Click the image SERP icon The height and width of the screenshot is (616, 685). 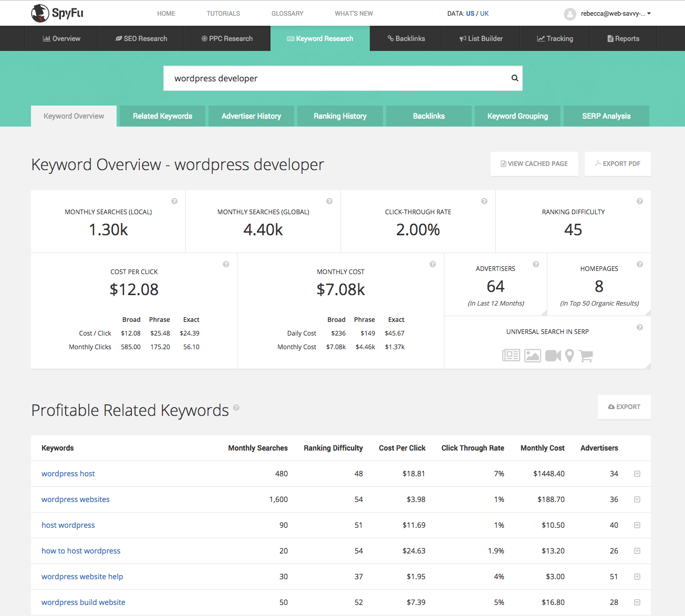pos(532,356)
